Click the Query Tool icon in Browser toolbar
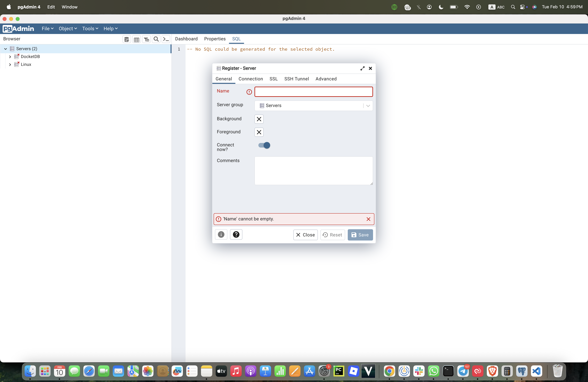 tap(126, 39)
